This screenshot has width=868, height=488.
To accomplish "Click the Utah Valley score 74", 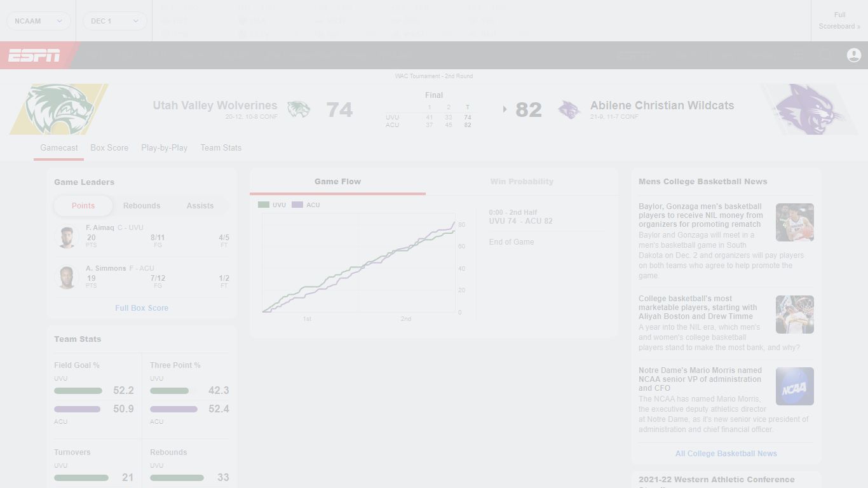I will pos(339,110).
